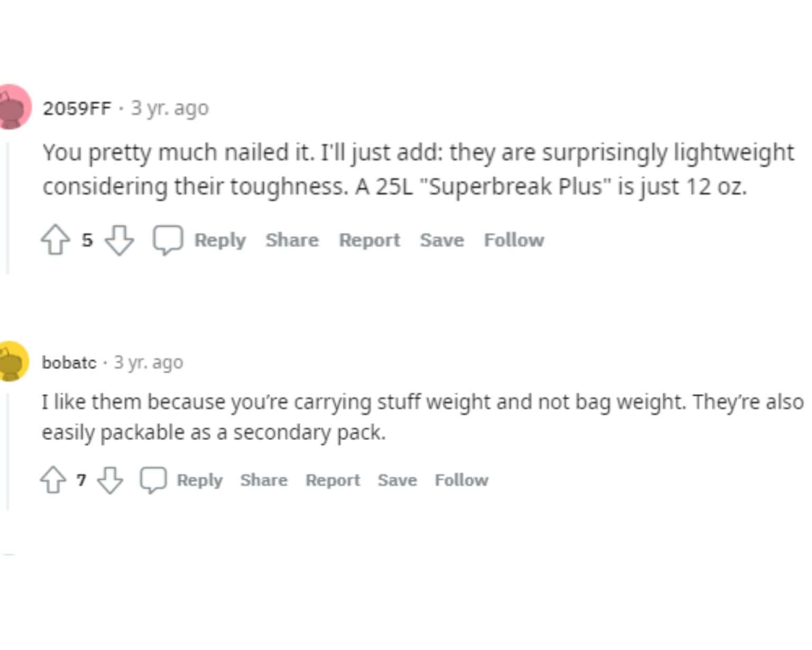
Task: Report 2059FF's comment
Action: tap(369, 240)
